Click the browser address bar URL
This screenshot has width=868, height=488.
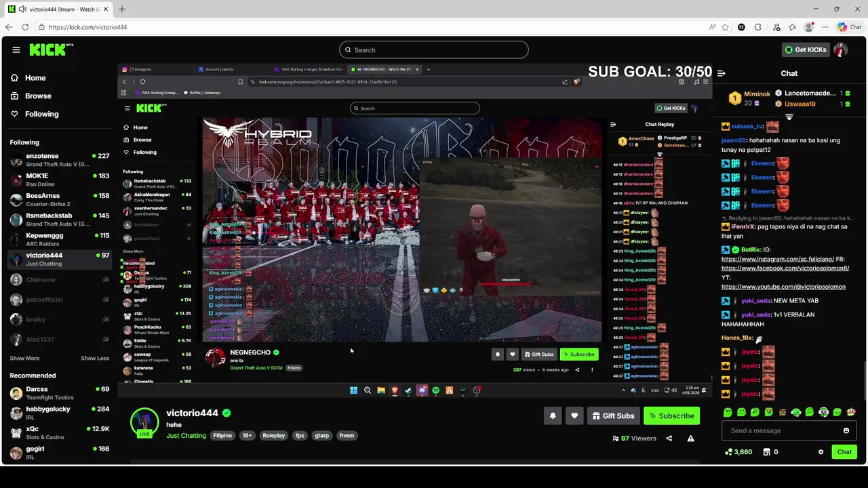tap(88, 27)
